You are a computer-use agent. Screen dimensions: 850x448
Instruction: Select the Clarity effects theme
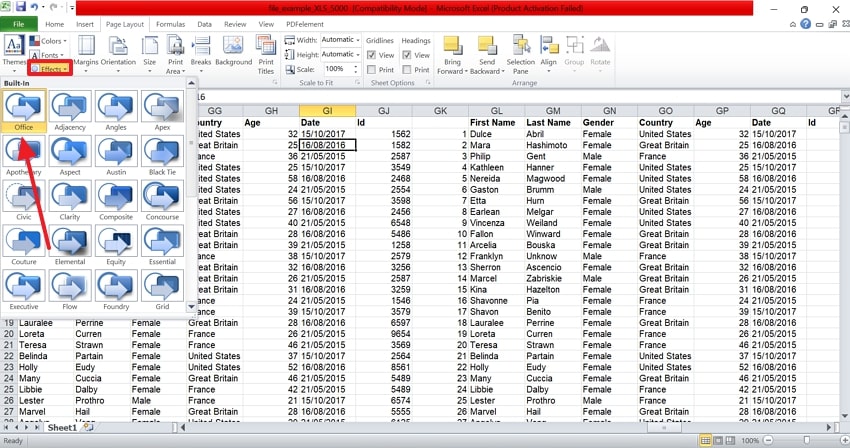pyautogui.click(x=70, y=201)
